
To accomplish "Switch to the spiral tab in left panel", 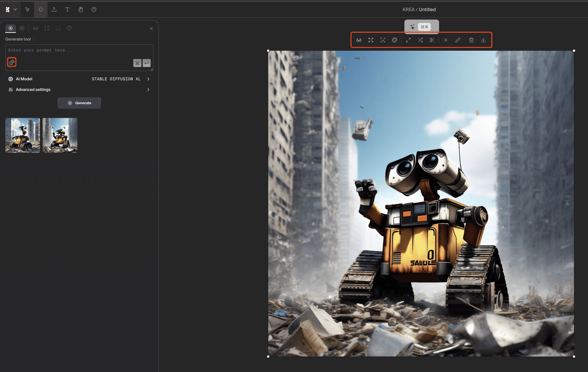I will pos(22,28).
